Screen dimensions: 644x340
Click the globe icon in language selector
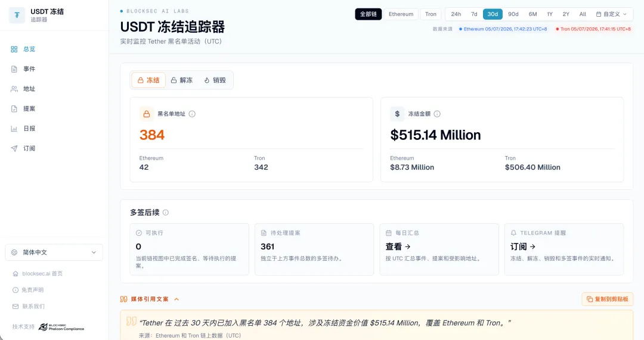pyautogui.click(x=14, y=252)
